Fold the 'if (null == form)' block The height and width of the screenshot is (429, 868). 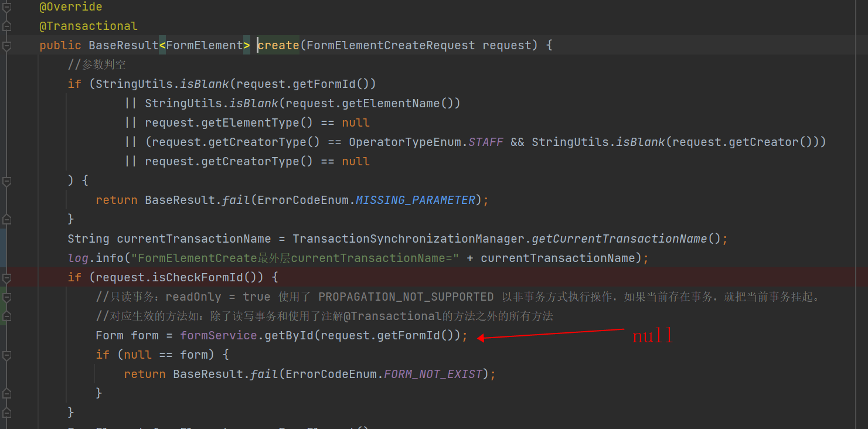pos(6,355)
